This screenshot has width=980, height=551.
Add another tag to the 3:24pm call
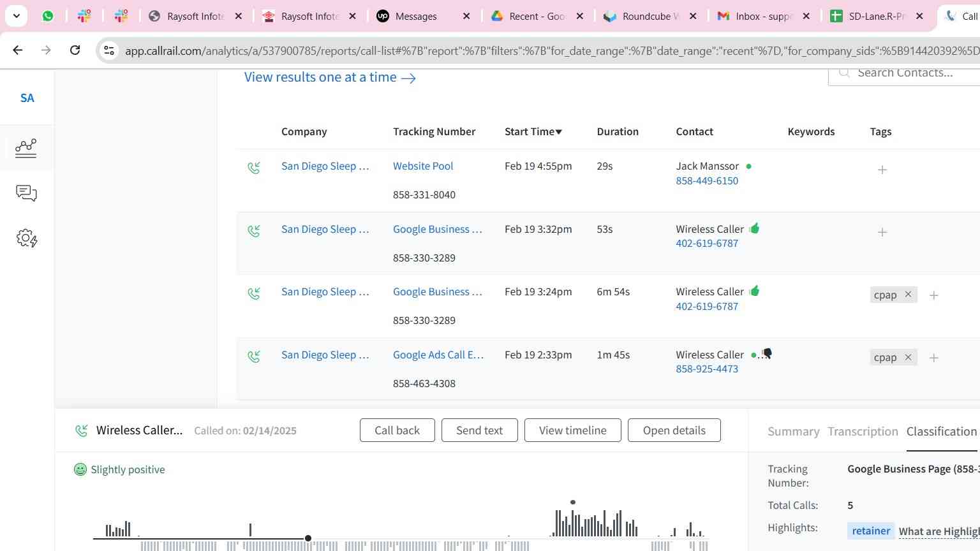point(934,295)
